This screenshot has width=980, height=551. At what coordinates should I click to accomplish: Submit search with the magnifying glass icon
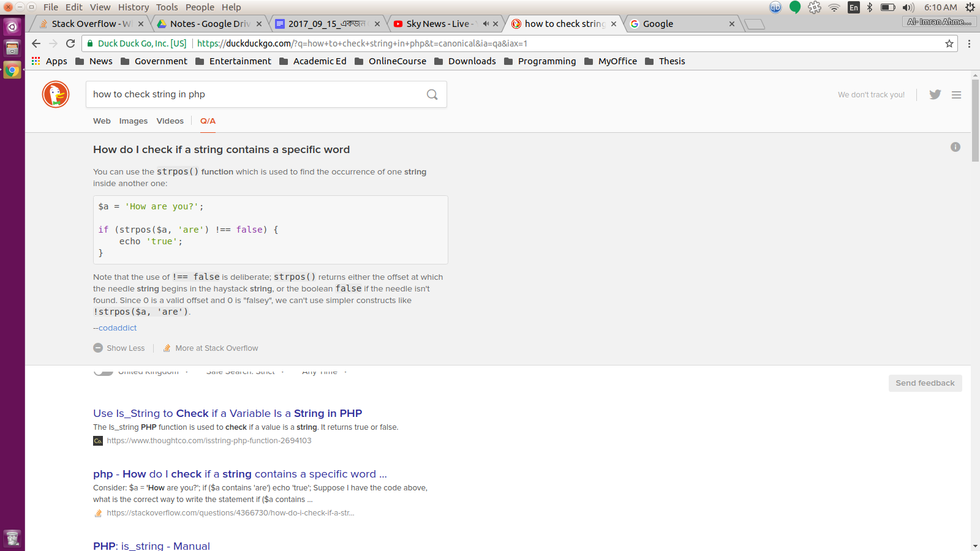tap(432, 94)
